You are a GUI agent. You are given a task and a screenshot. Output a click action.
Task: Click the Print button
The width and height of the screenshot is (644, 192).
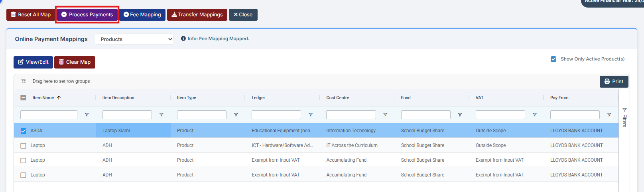point(614,82)
